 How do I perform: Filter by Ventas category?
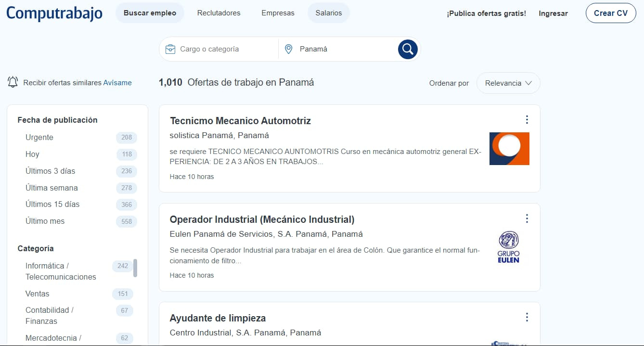[x=37, y=294]
